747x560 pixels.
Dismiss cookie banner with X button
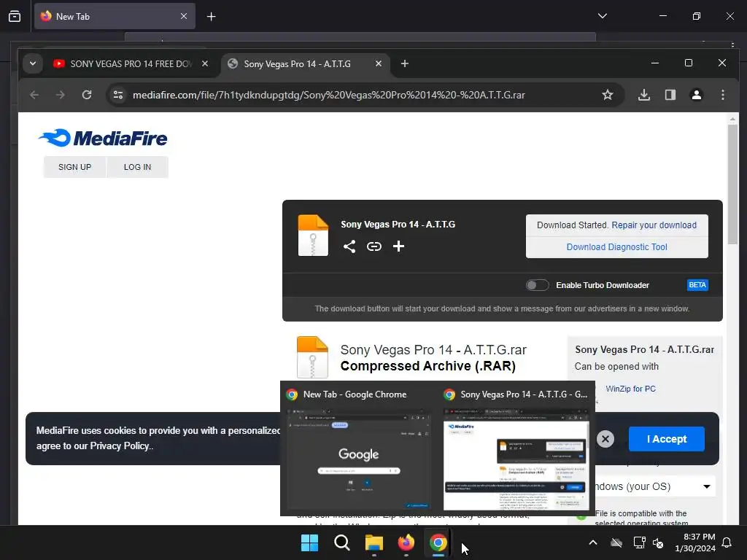point(605,438)
